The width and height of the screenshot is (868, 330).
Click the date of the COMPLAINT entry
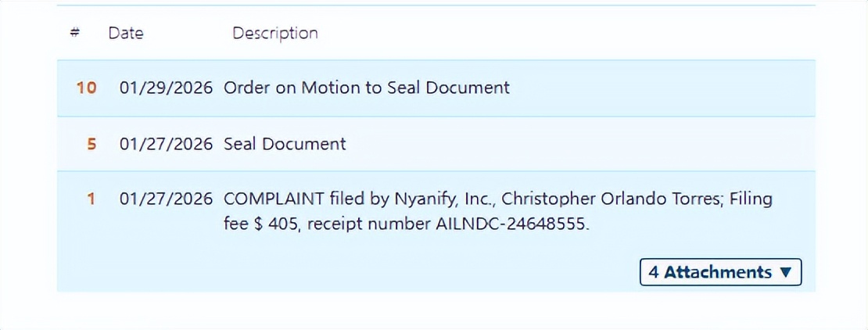166,199
